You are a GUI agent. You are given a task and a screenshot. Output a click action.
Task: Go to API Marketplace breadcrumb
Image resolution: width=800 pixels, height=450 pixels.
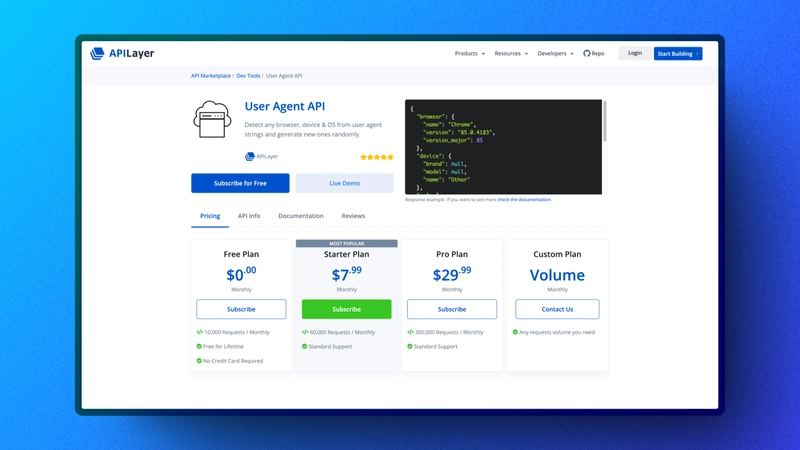[211, 76]
